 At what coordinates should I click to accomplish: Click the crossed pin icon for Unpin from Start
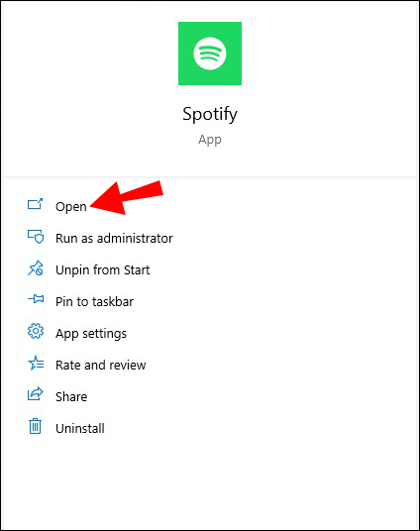pos(36,267)
